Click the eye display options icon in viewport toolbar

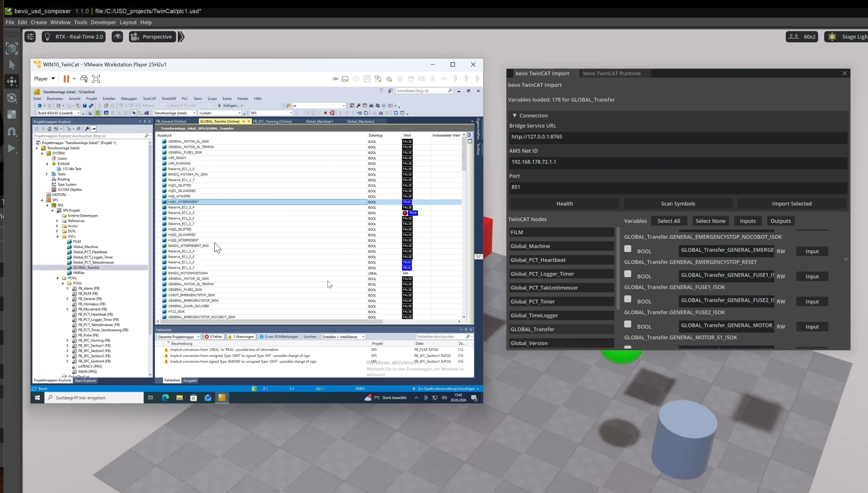click(117, 37)
